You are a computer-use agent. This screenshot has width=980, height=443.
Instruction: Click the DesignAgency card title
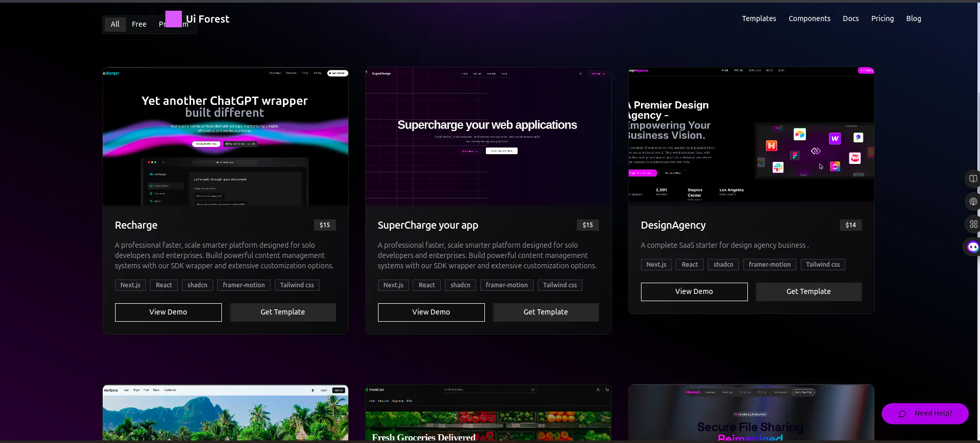pos(673,225)
